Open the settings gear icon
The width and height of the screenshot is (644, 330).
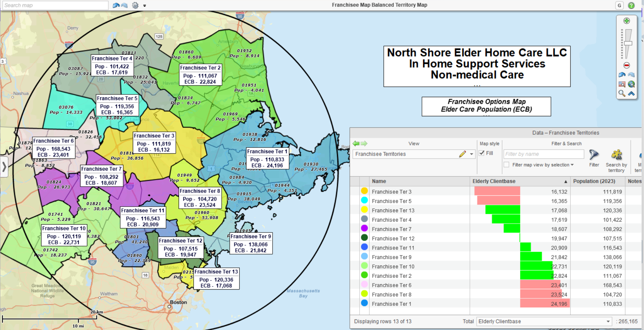click(135, 5)
